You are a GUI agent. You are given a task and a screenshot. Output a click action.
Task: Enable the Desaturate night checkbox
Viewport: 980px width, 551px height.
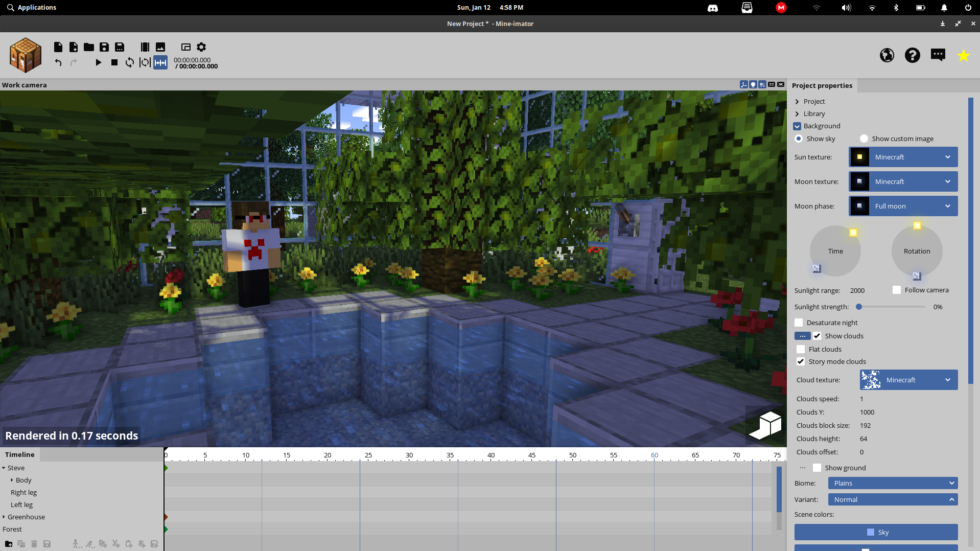tap(799, 323)
